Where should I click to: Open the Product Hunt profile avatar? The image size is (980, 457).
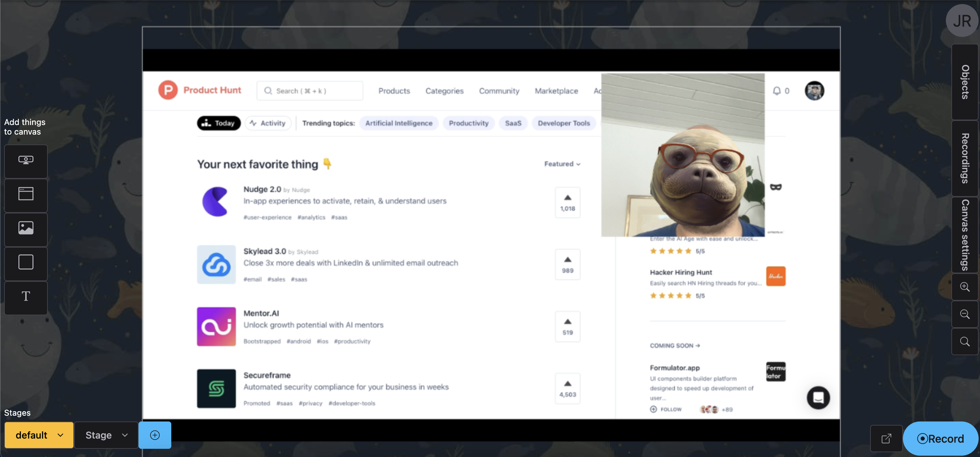814,91
